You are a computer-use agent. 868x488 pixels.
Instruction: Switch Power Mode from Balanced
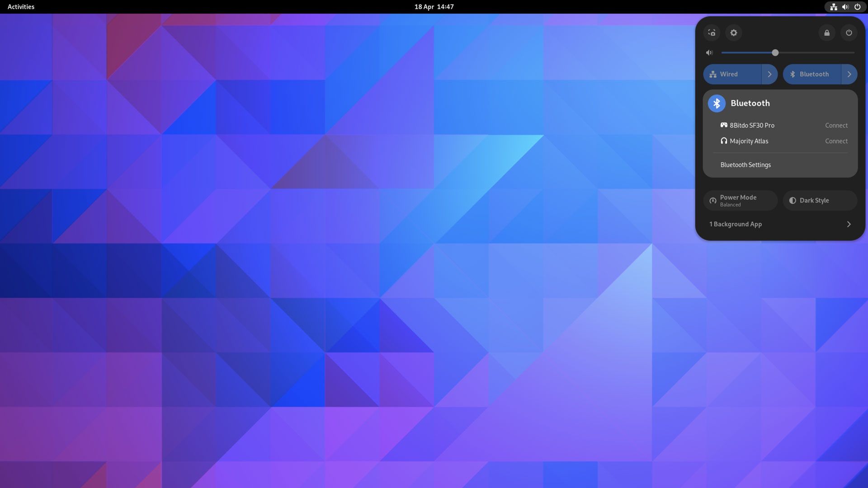[740, 200]
